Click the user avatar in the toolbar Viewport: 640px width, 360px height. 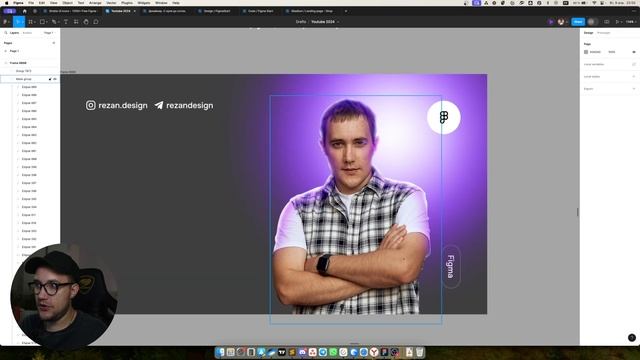(x=561, y=22)
